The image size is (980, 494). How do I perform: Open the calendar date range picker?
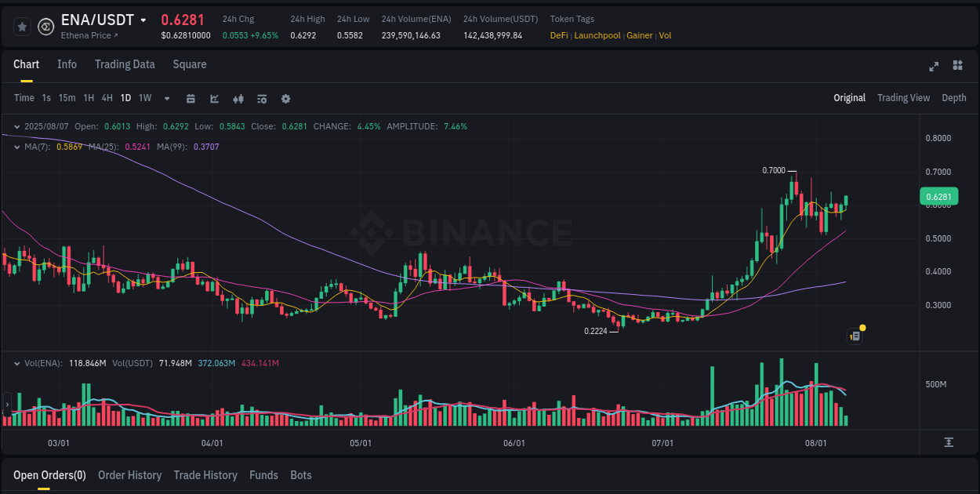tap(191, 98)
